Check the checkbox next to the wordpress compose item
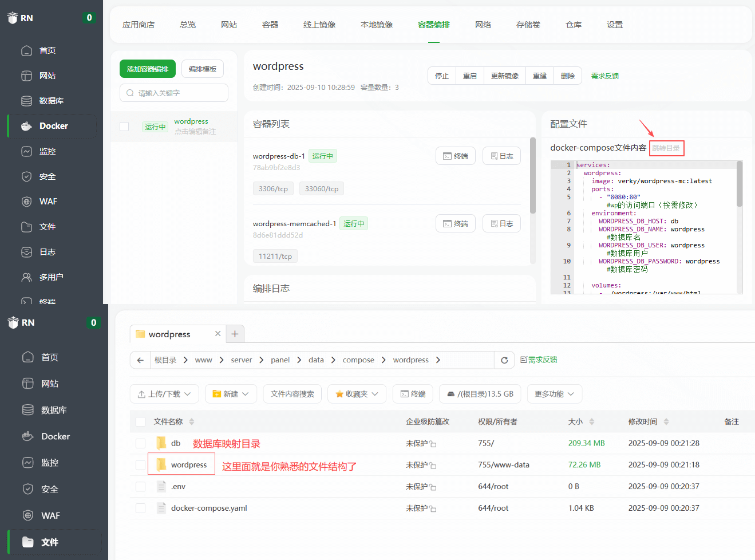 point(125,126)
